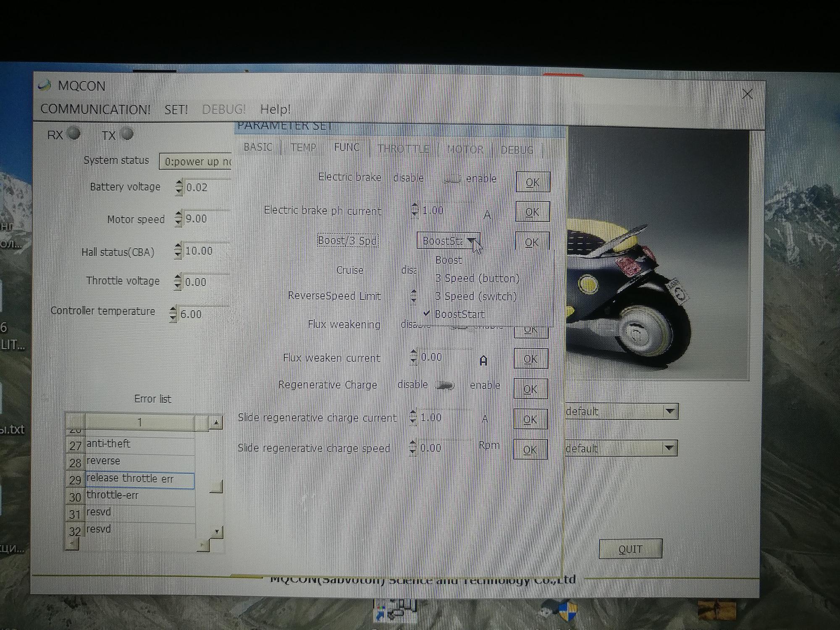This screenshot has width=840, height=630.
Task: Select error row 29 release throttle err
Action: pyautogui.click(x=140, y=479)
